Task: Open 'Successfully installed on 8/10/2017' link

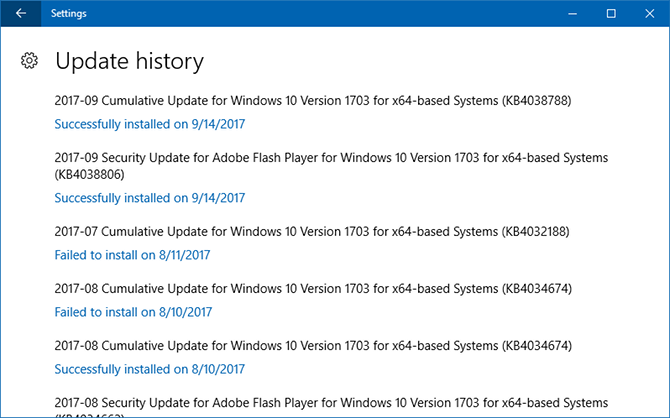Action: click(x=150, y=369)
